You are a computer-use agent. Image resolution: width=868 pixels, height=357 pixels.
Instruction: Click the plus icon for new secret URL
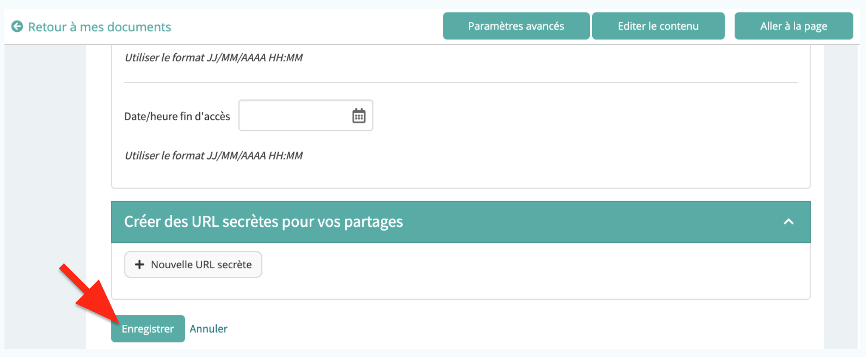tap(139, 264)
